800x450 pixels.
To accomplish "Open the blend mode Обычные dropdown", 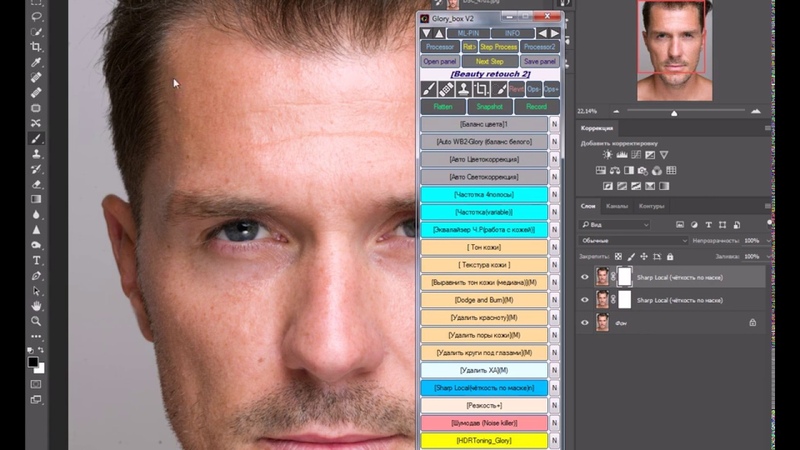I will coord(633,240).
